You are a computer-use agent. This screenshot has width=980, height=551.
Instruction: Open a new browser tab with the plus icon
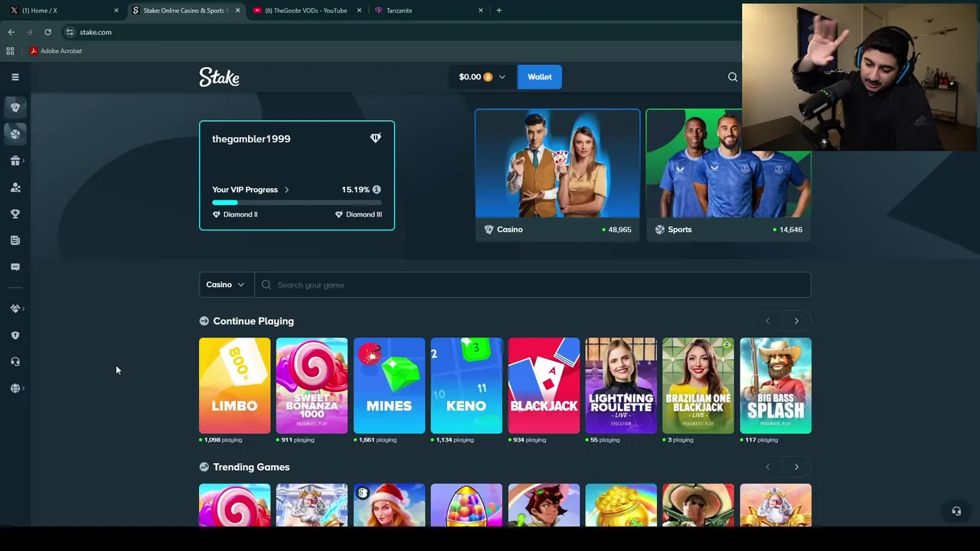click(499, 11)
